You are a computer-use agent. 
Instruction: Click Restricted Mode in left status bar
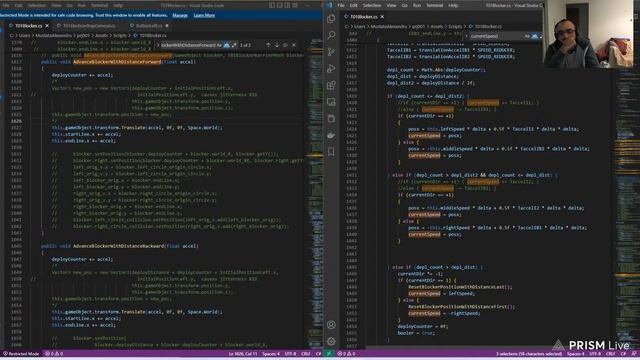21,353
